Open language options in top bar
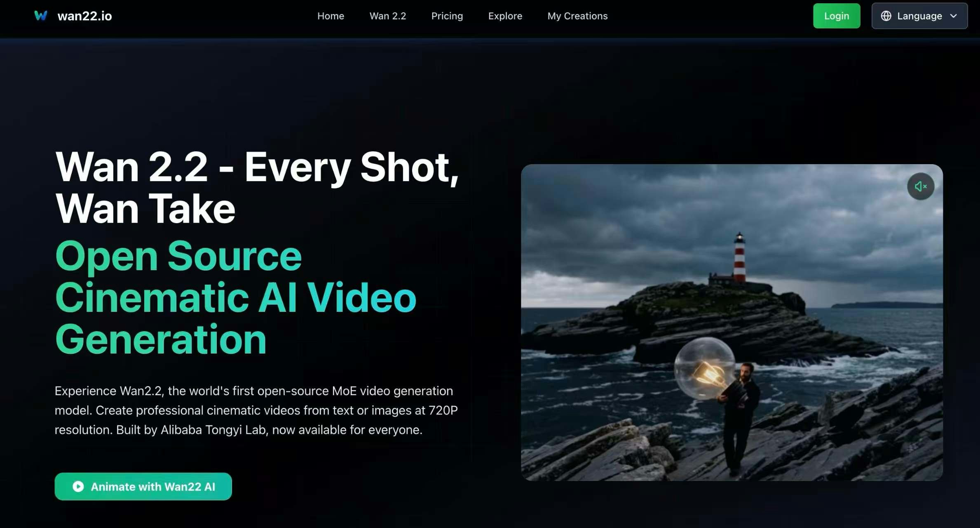 tap(919, 16)
